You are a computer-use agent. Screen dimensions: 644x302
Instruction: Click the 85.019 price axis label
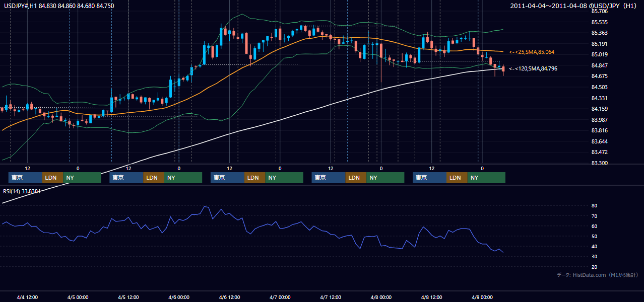pyautogui.click(x=599, y=55)
